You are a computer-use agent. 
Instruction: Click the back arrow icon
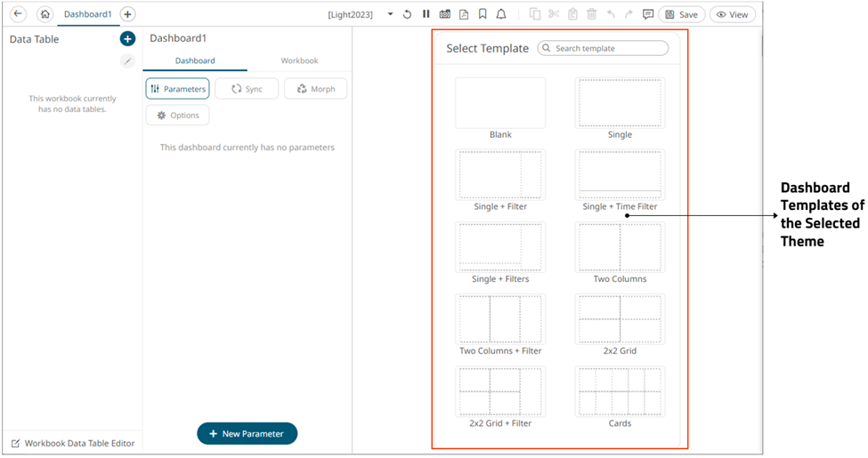click(18, 14)
